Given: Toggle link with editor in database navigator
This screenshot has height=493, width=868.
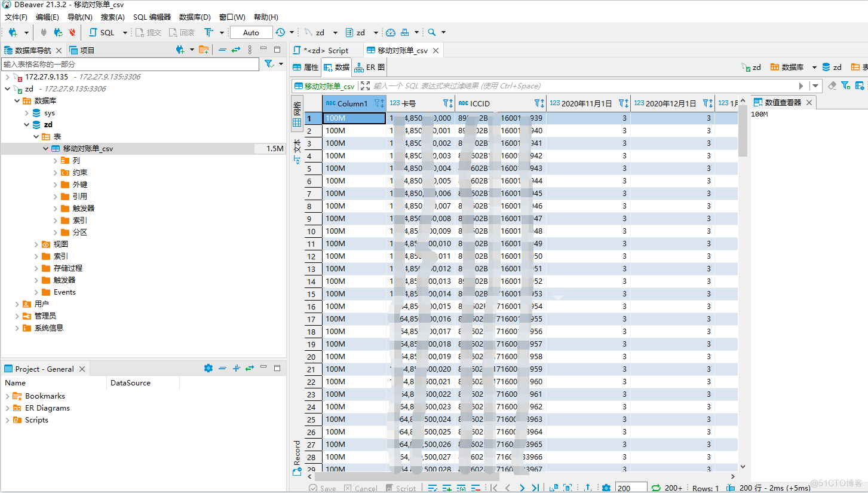Looking at the screenshot, I should 236,50.
